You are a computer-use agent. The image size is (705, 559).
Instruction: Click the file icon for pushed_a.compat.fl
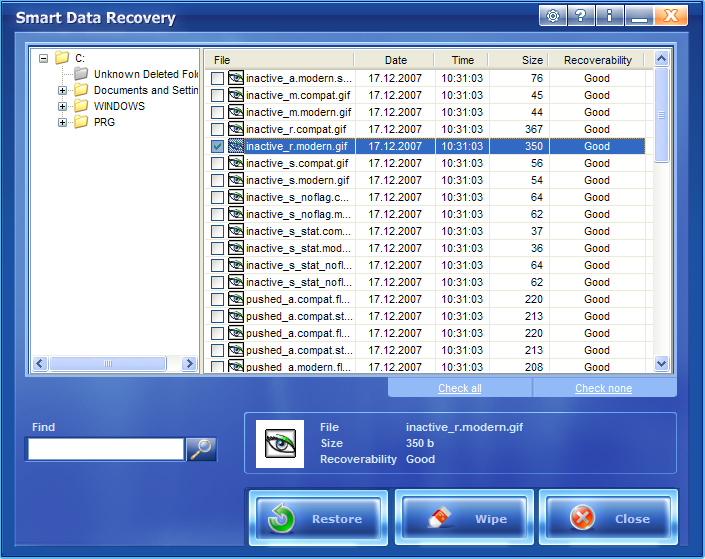[236, 299]
